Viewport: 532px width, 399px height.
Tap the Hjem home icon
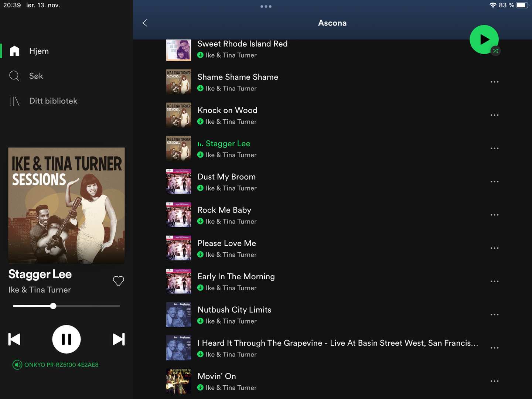tap(14, 51)
